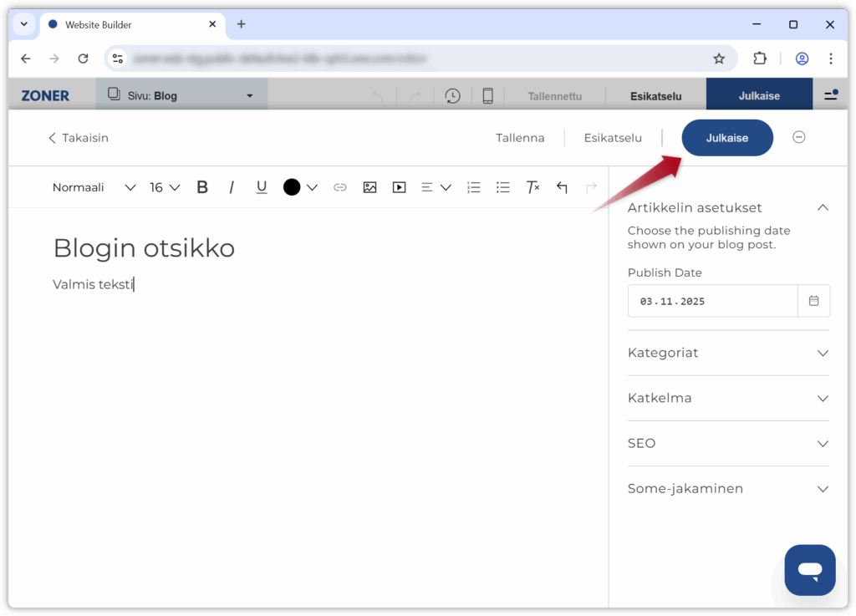Viewport: 856px width, 616px height.
Task: Insert a hyperlink with the link icon
Action: [x=339, y=187]
